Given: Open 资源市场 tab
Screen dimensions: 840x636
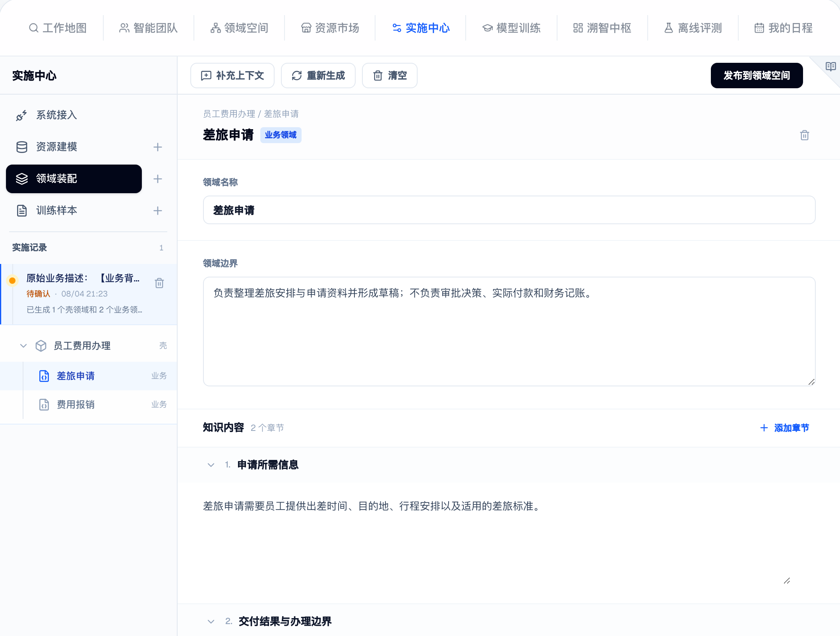Looking at the screenshot, I should pos(330,28).
